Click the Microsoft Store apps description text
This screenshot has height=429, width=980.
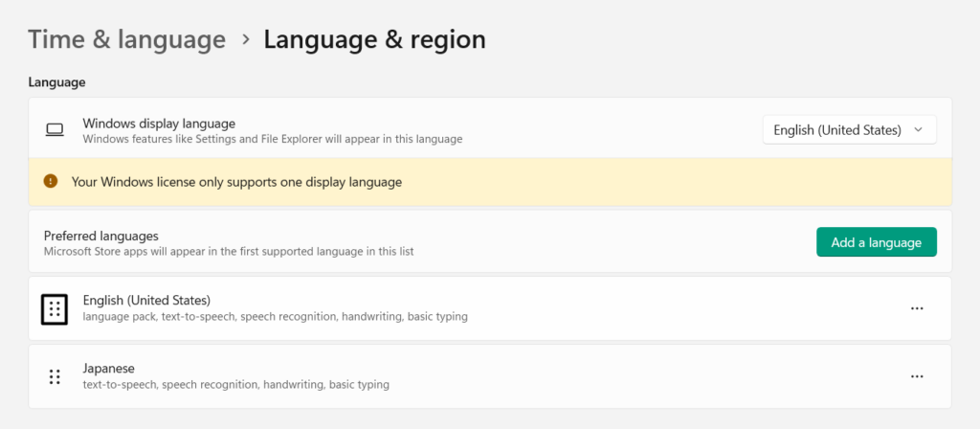point(229,252)
